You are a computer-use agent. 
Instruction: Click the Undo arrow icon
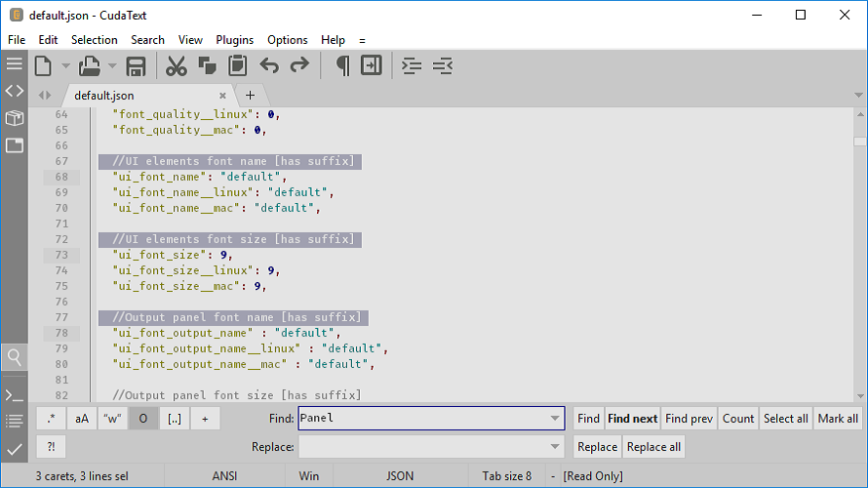pos(269,66)
